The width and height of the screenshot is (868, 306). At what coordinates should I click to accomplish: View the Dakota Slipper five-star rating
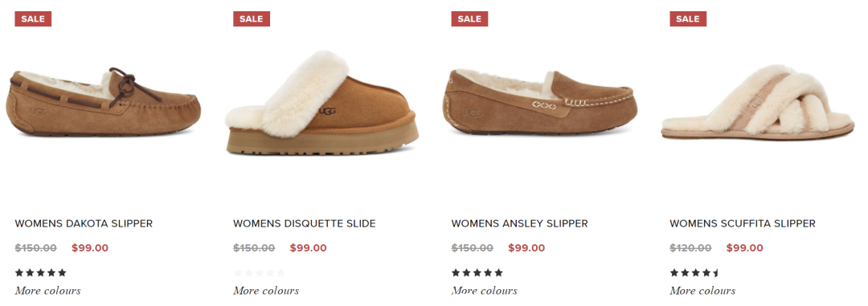[40, 272]
